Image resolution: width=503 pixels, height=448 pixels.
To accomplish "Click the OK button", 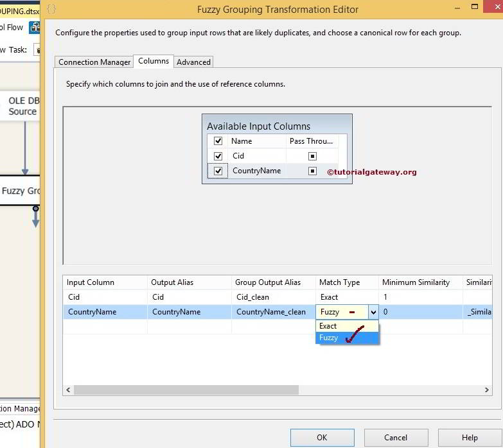I will click(x=322, y=438).
